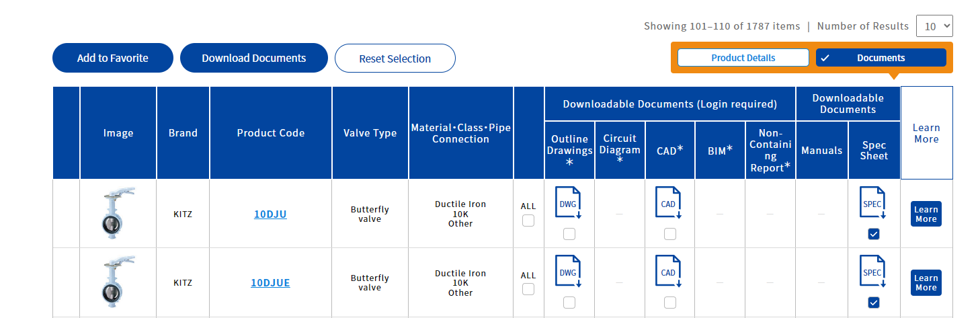Click the Reset Selection button
The width and height of the screenshot is (980, 318).
coord(395,58)
